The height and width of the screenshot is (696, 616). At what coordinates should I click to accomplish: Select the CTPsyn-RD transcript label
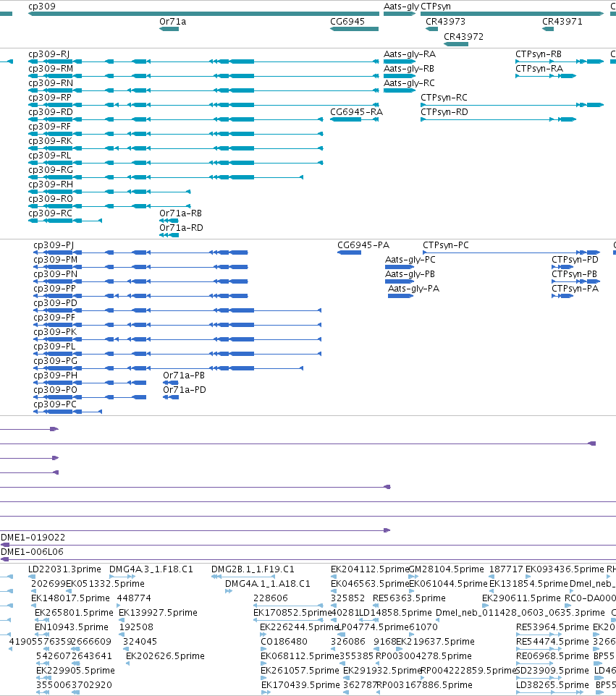[x=444, y=112]
